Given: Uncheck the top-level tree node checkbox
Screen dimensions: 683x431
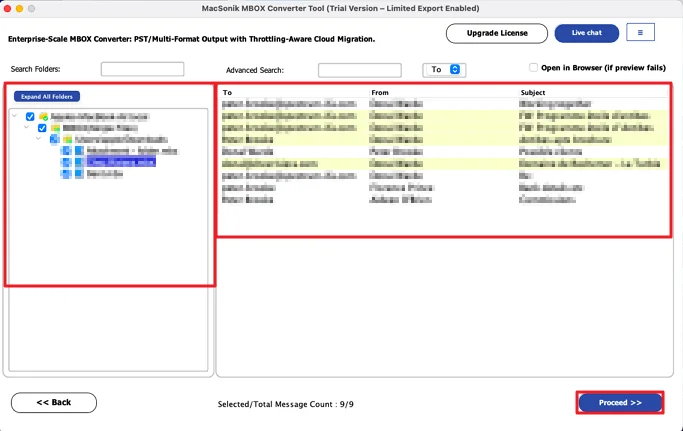Looking at the screenshot, I should click(x=30, y=116).
